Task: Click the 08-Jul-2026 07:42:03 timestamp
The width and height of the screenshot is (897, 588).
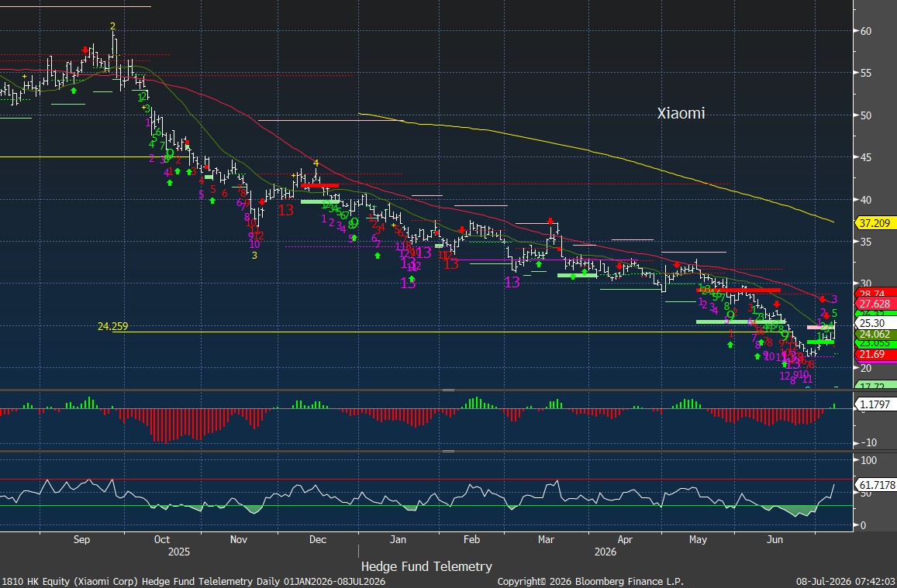Action: click(846, 581)
